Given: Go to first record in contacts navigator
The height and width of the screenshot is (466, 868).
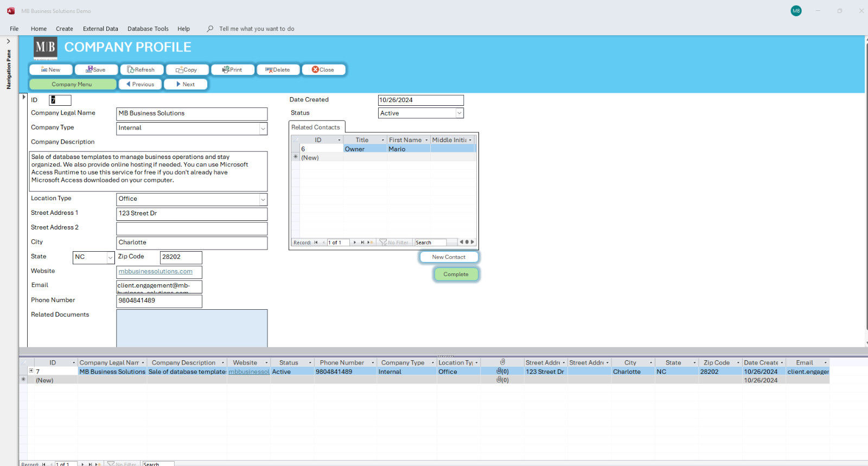Looking at the screenshot, I should coord(316,242).
